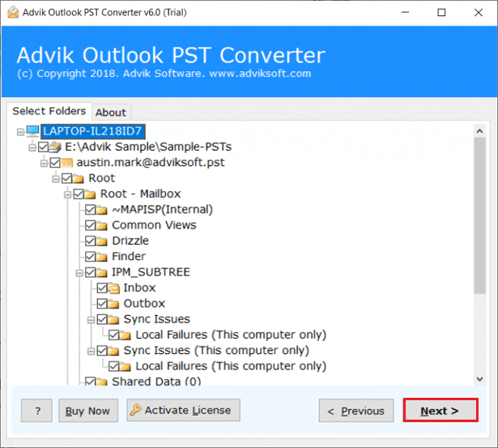Click the drive icon beside E:\Advik Sample\Sample-PSTs

coord(55,147)
